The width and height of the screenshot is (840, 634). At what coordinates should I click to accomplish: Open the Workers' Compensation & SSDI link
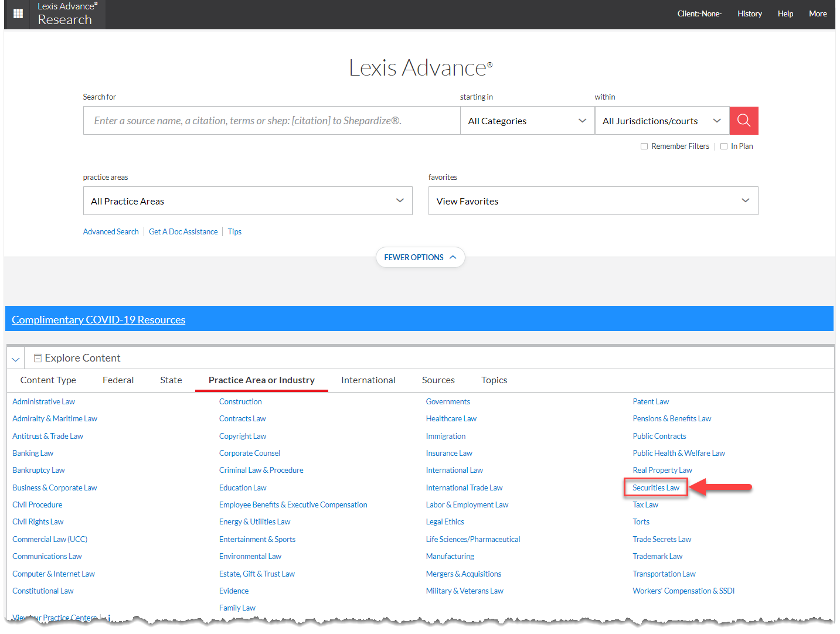click(683, 591)
